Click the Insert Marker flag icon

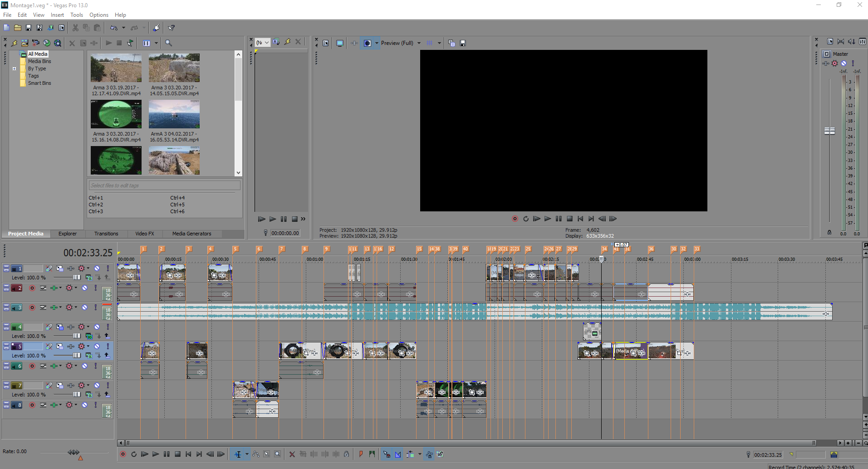pos(361,454)
